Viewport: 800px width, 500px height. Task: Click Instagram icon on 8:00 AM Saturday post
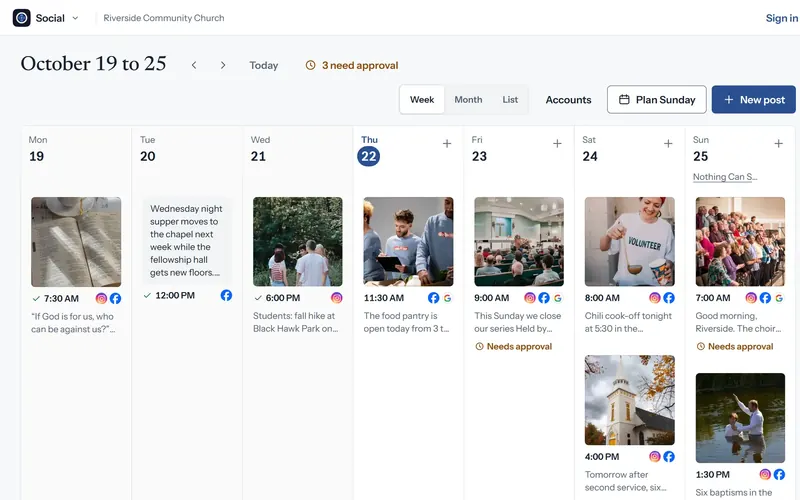coord(655,298)
